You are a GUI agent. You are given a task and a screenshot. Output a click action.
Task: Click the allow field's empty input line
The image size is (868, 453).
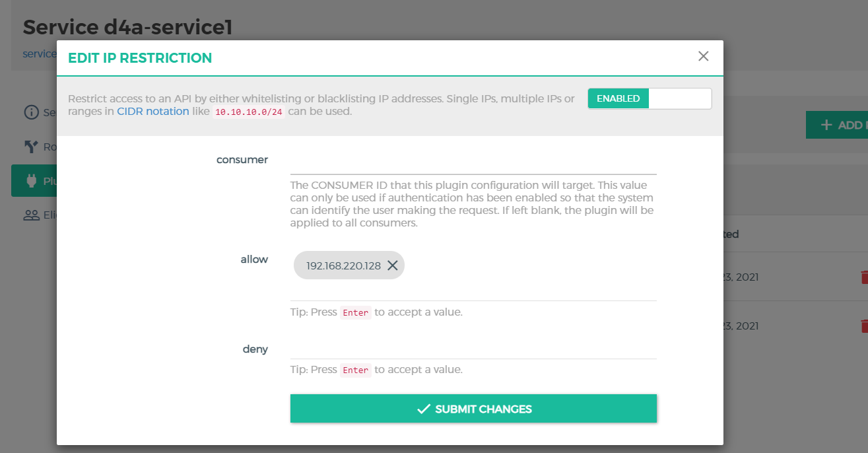click(x=473, y=291)
